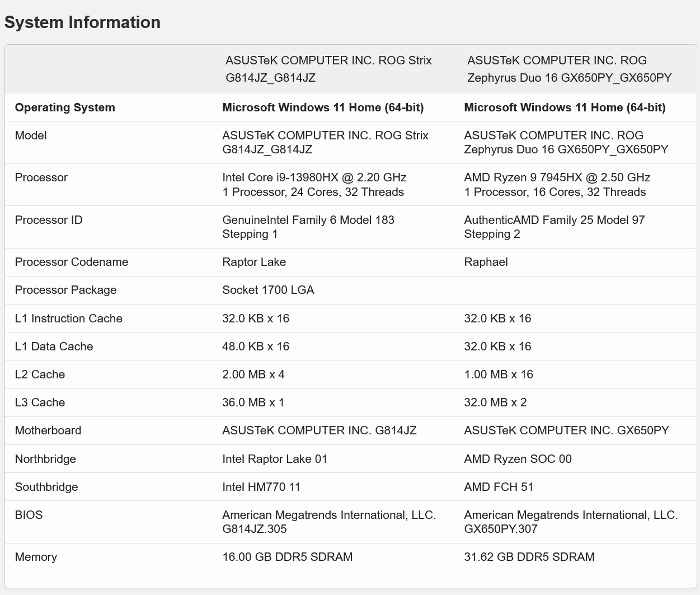This screenshot has height=595, width=700.
Task: Click the L2 Cache label
Action: pos(40,374)
